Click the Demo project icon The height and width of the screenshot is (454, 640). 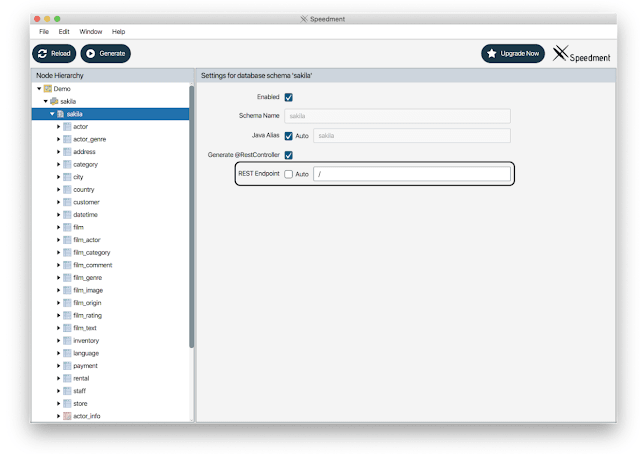(x=48, y=89)
